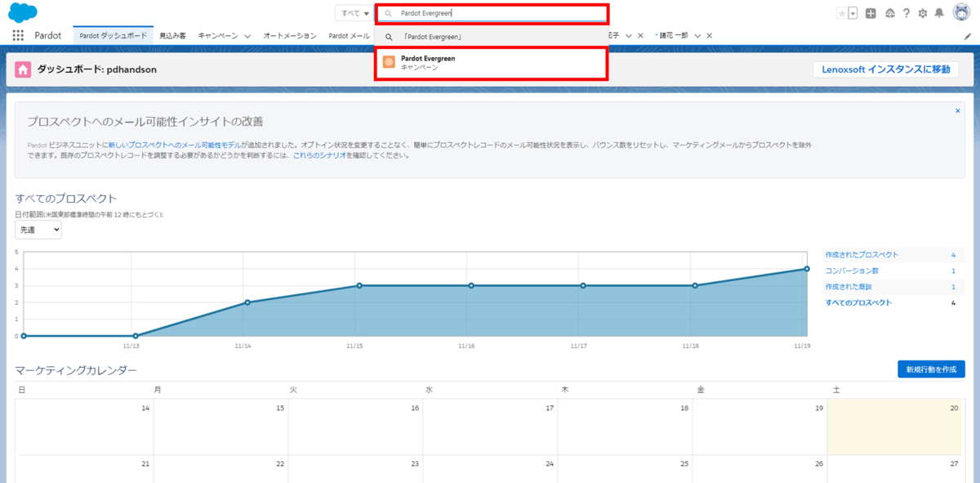
Task: Dismiss the info banner with X
Action: click(958, 110)
